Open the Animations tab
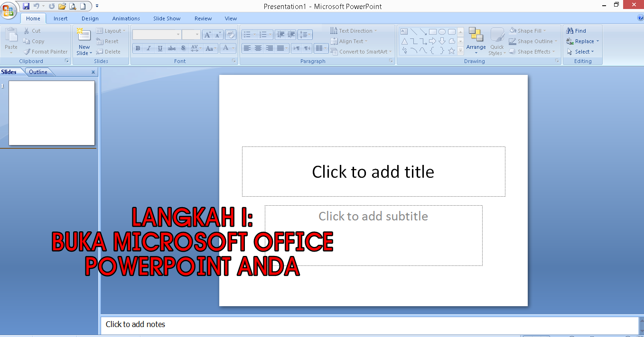644x337 pixels. (x=126, y=18)
